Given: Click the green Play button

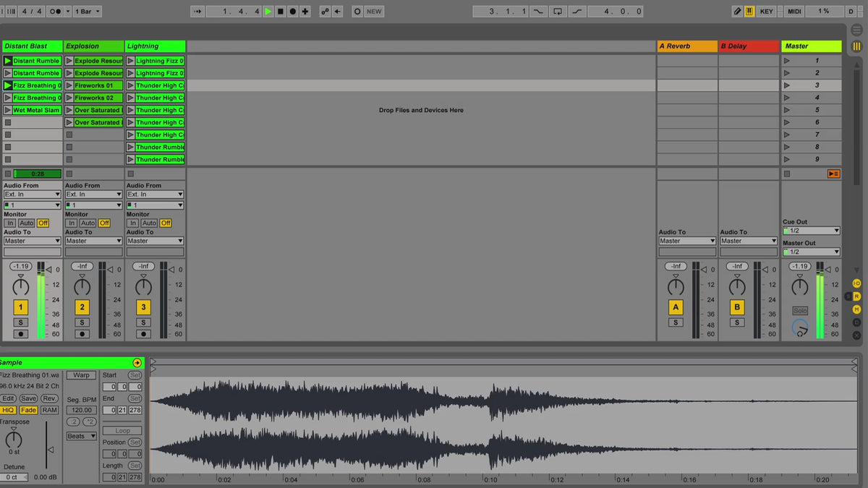Looking at the screenshot, I should point(268,12).
